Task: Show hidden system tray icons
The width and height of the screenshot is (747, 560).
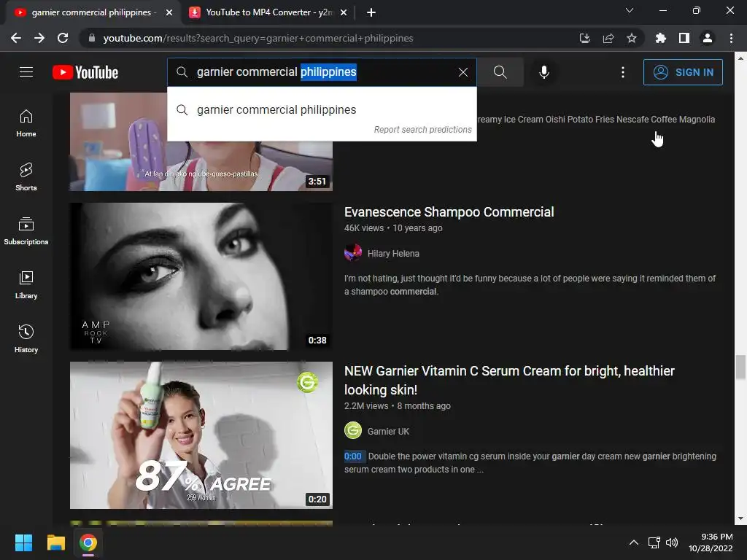Action: pyautogui.click(x=634, y=542)
